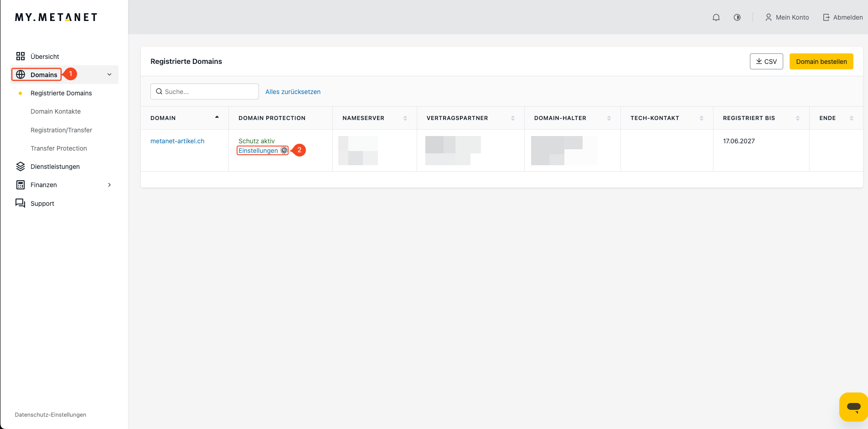Viewport: 868px width, 429px height.
Task: Collapse the Domains submenu chevron
Action: point(109,74)
